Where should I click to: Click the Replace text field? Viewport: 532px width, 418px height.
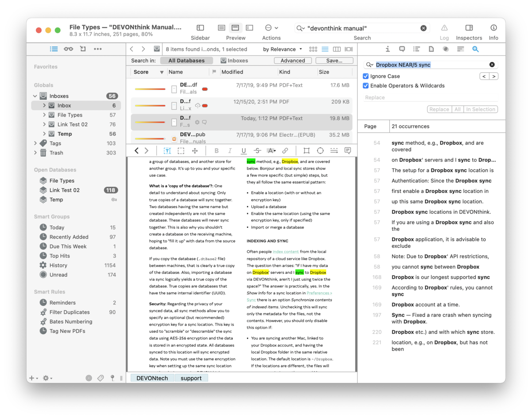[x=430, y=98]
